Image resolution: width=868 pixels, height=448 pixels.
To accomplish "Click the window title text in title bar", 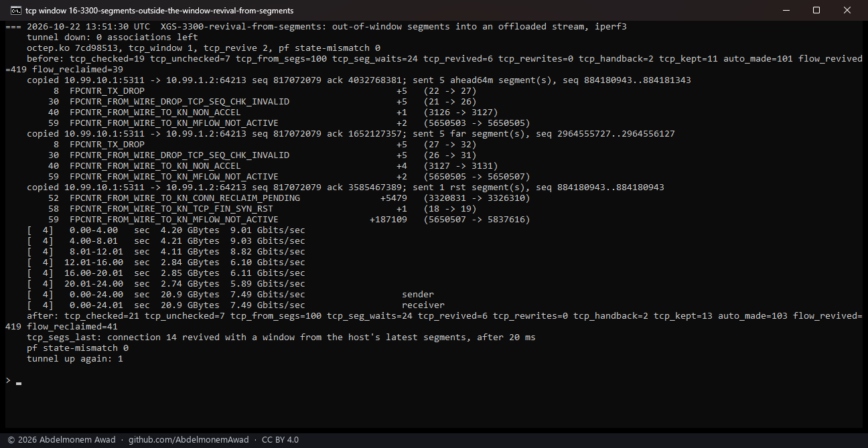I will (x=159, y=11).
